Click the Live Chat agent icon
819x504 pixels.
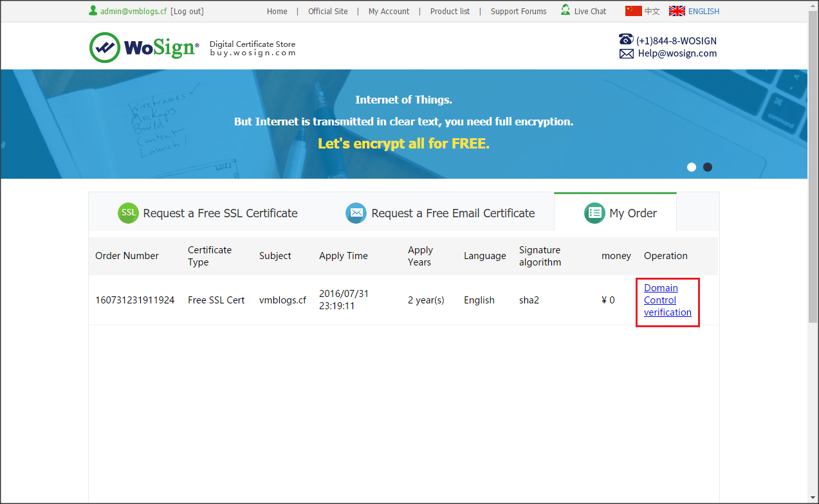[566, 10]
